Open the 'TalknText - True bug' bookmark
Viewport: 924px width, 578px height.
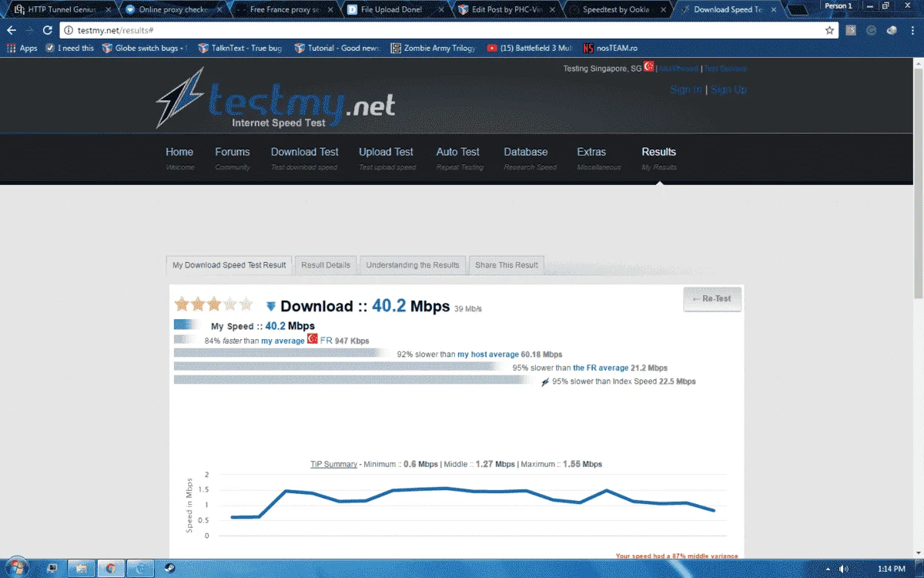click(x=240, y=48)
